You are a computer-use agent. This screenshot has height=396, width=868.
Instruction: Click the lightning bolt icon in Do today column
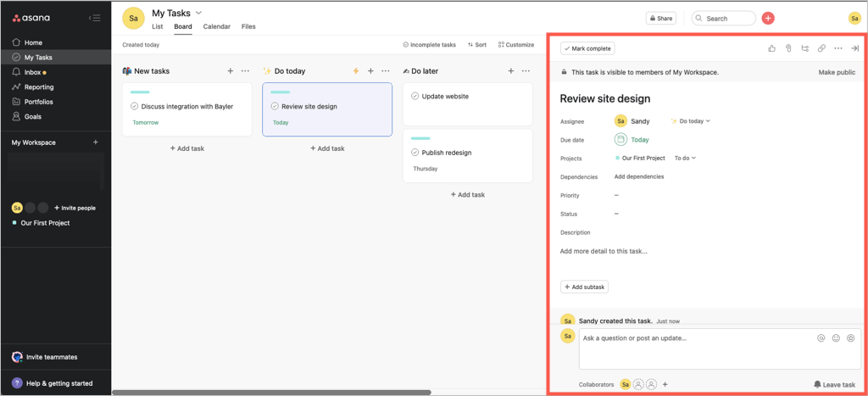[356, 71]
